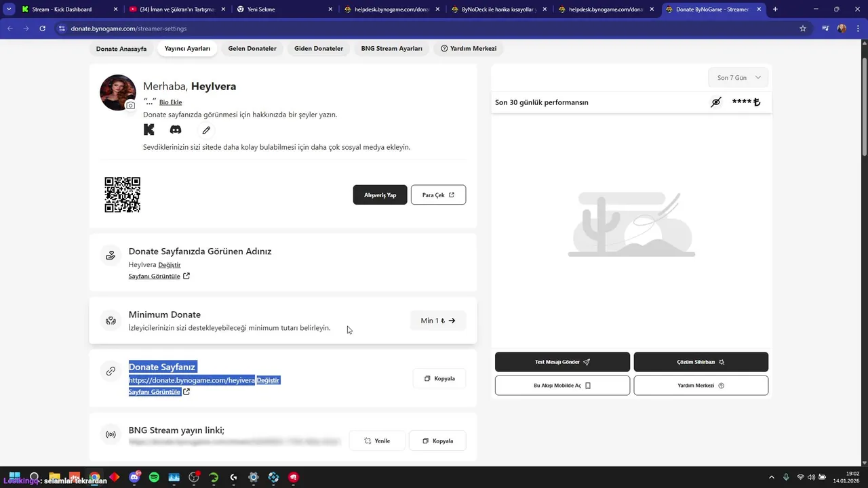868x488 pixels.
Task: Open the Kick profile icon link
Action: click(x=149, y=129)
